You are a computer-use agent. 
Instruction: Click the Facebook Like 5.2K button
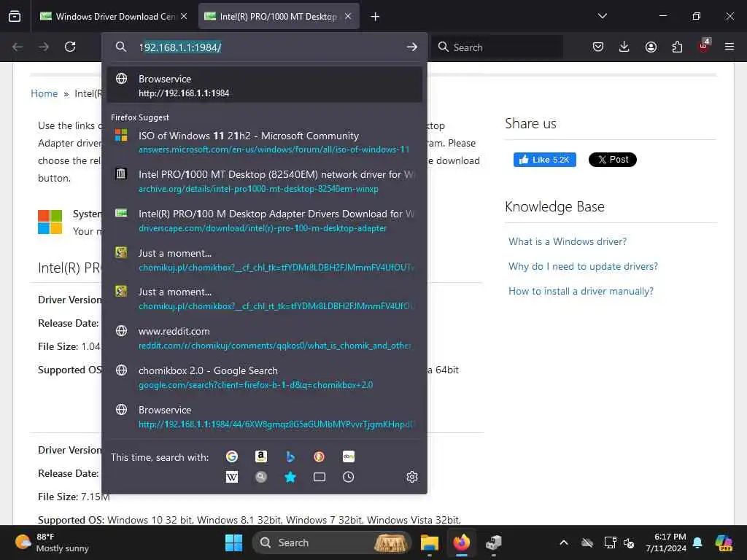coord(544,160)
